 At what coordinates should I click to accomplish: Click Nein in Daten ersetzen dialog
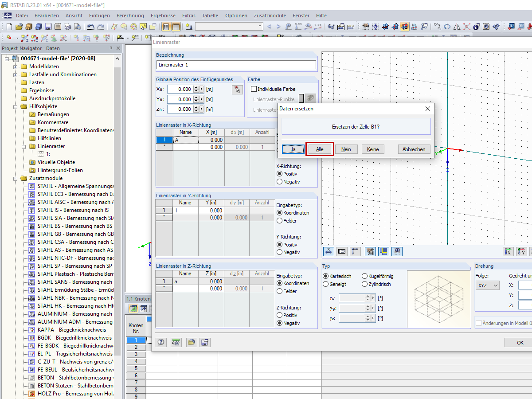pos(346,149)
